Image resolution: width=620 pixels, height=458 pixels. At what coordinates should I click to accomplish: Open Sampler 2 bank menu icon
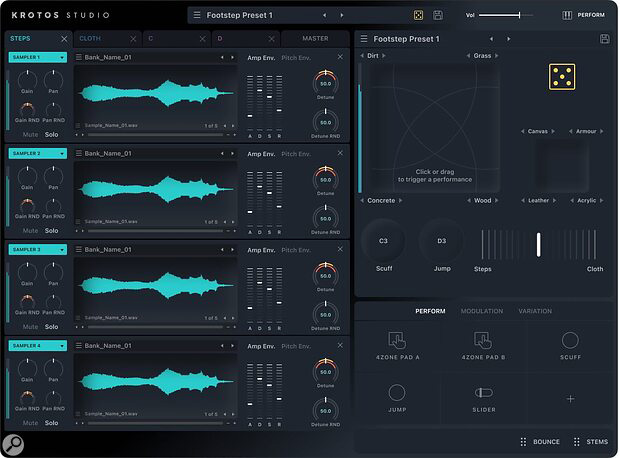[79, 153]
